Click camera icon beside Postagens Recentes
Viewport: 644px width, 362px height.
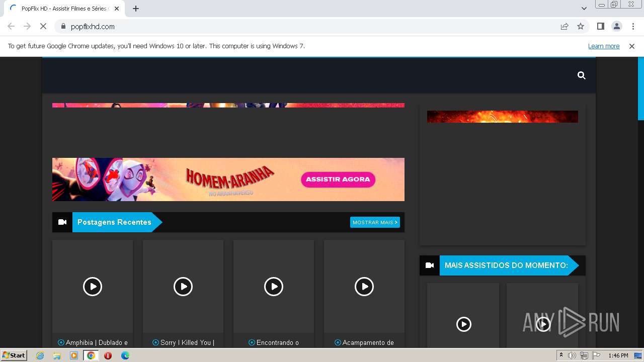click(62, 222)
